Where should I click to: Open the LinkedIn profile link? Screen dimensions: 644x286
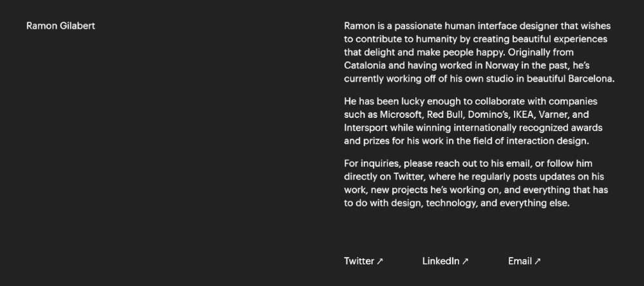click(445, 261)
